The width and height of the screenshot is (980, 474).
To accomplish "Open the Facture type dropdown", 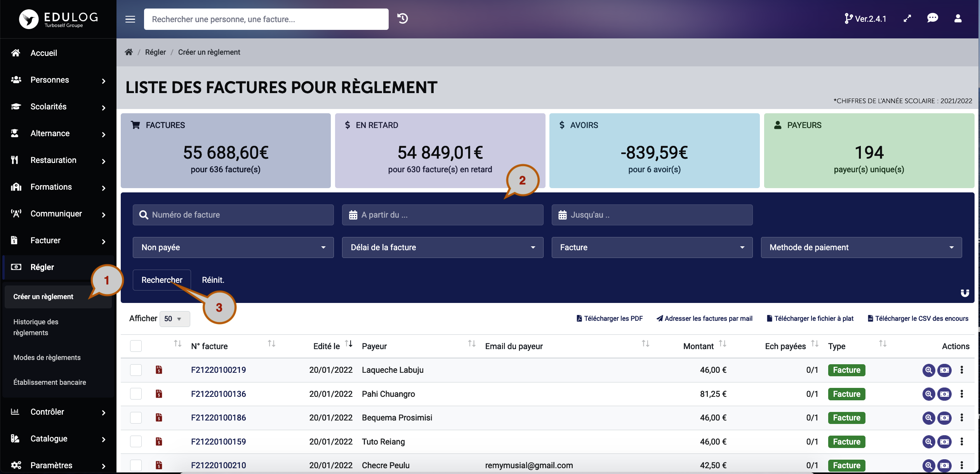I will click(x=652, y=247).
